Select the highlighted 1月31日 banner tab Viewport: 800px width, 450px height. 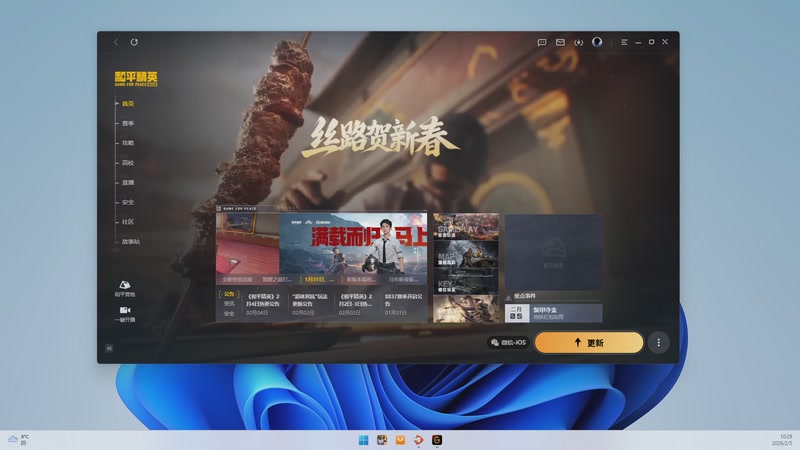point(319,280)
